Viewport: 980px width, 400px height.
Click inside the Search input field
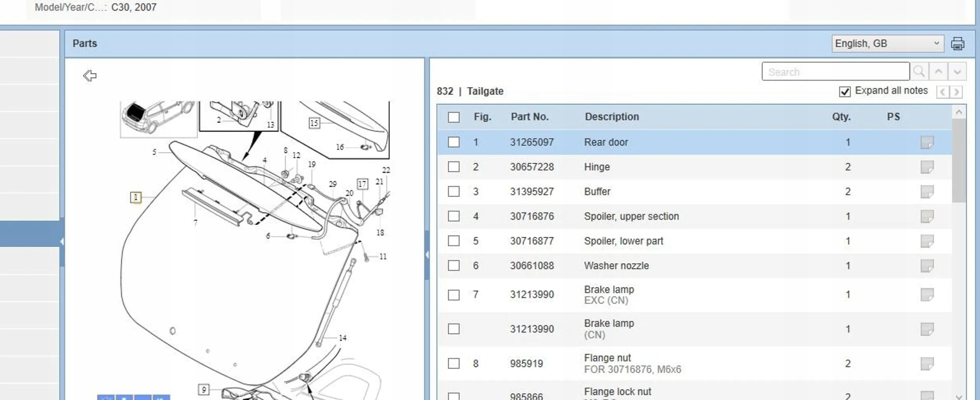pos(835,72)
